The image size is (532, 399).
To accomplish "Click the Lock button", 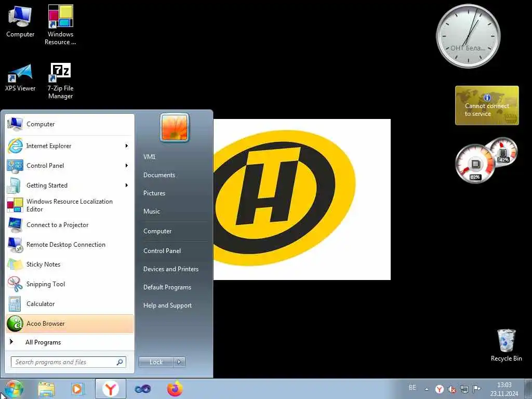I will (x=156, y=362).
